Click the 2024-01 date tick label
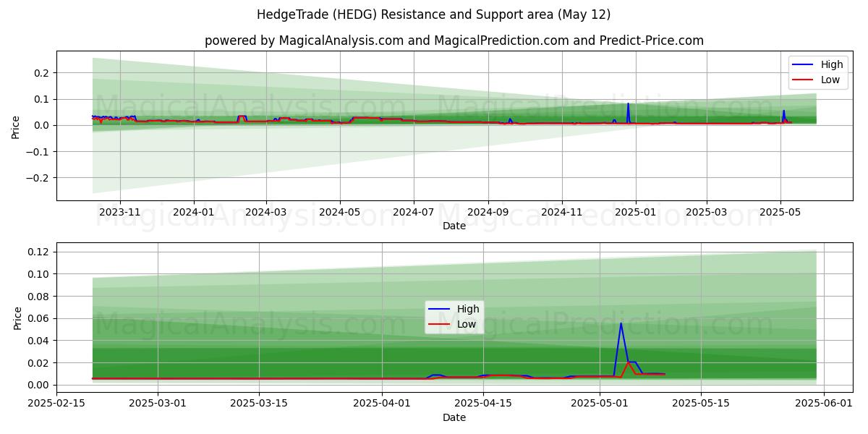The width and height of the screenshot is (868, 434). 194,212
